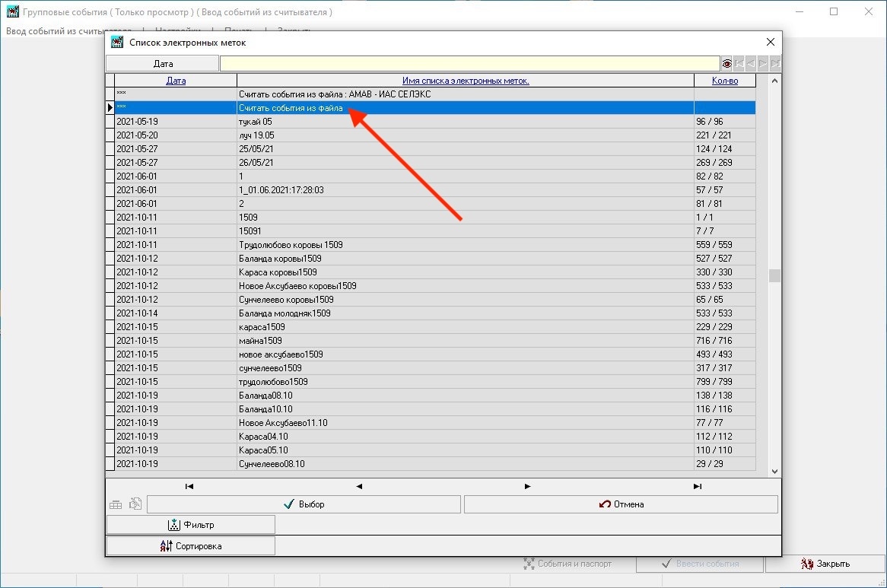The image size is (887, 588).
Task: Cancel with the Отмена button
Action: [x=621, y=504]
